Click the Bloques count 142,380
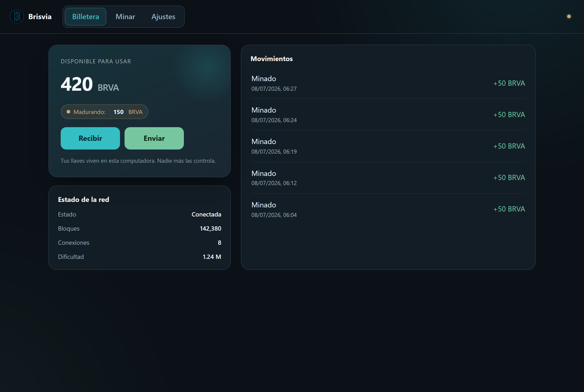This screenshot has width=584, height=392. tap(210, 228)
